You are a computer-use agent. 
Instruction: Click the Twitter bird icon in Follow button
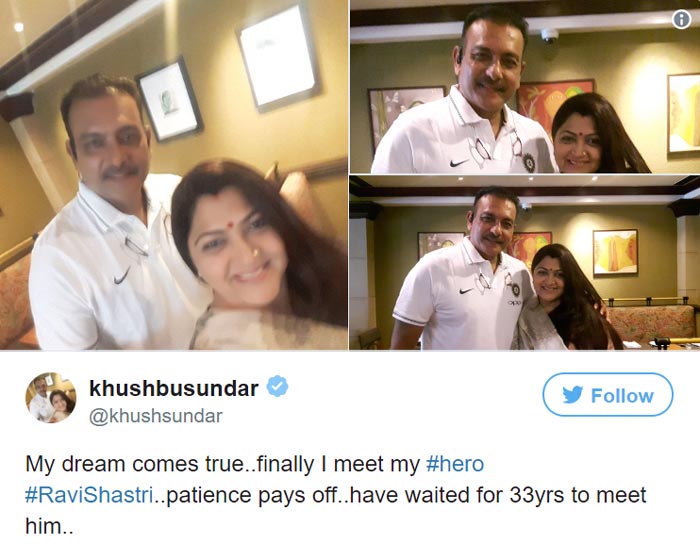click(x=572, y=395)
